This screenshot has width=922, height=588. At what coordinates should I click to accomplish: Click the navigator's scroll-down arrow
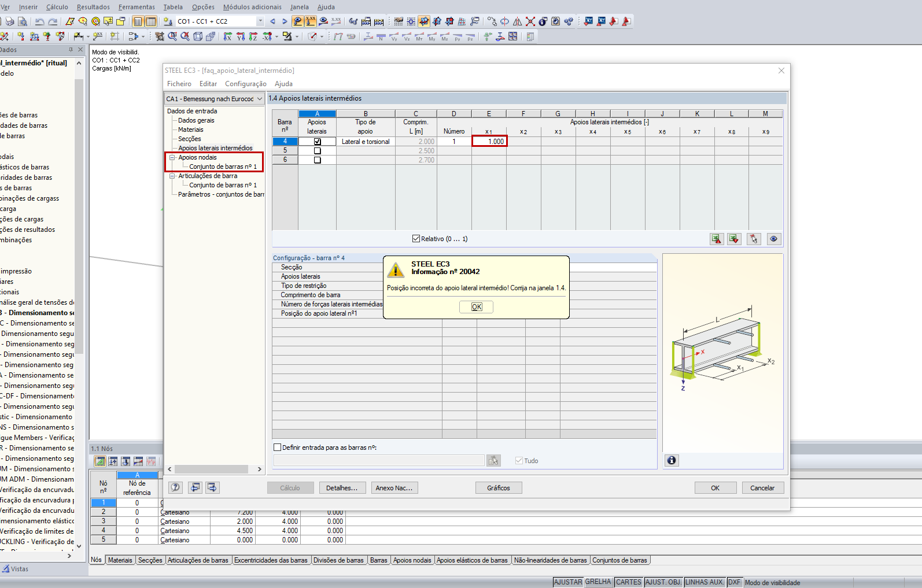[79, 546]
